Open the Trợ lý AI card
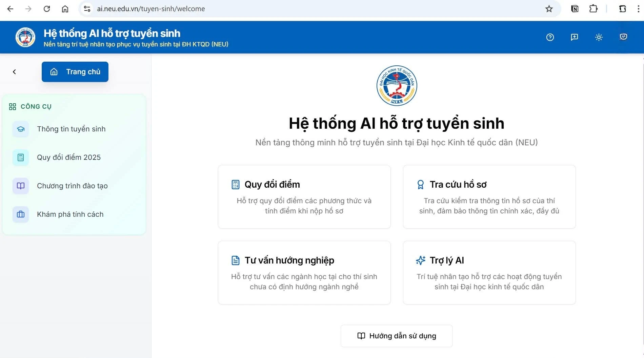 coord(489,273)
